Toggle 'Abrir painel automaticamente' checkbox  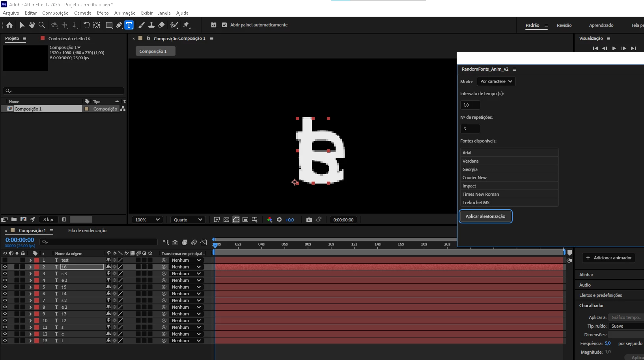[x=224, y=25]
